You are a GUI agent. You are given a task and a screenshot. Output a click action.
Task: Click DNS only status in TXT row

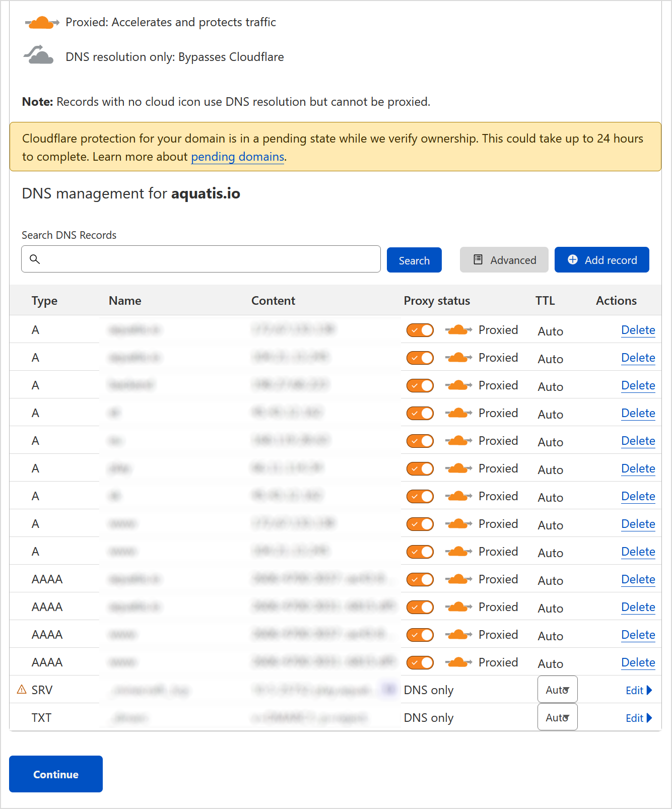[429, 718]
